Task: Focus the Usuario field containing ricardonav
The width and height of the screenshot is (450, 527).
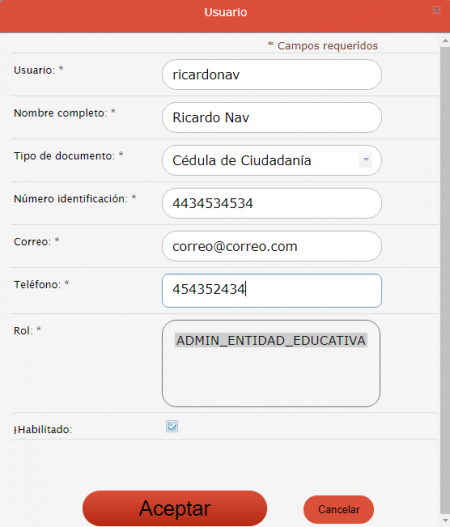Action: tap(272, 75)
